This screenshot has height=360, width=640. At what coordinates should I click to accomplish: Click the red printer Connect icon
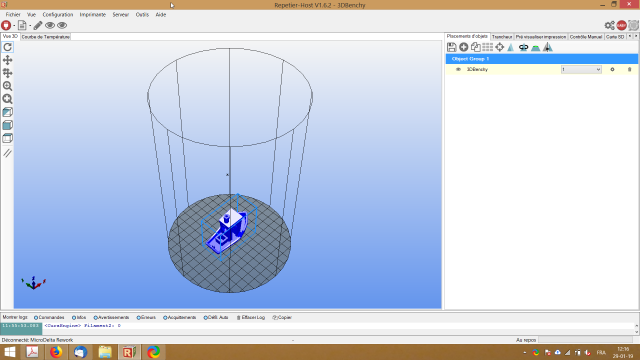6,25
